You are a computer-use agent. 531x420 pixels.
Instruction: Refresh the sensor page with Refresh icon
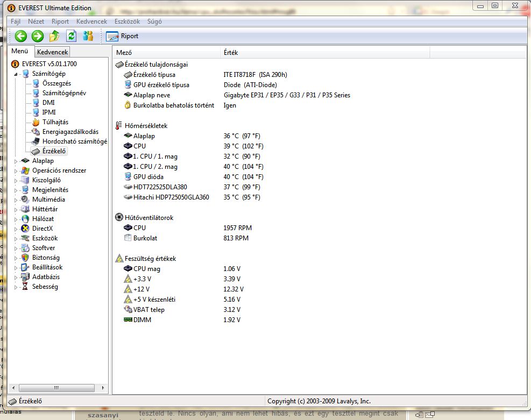(x=71, y=36)
